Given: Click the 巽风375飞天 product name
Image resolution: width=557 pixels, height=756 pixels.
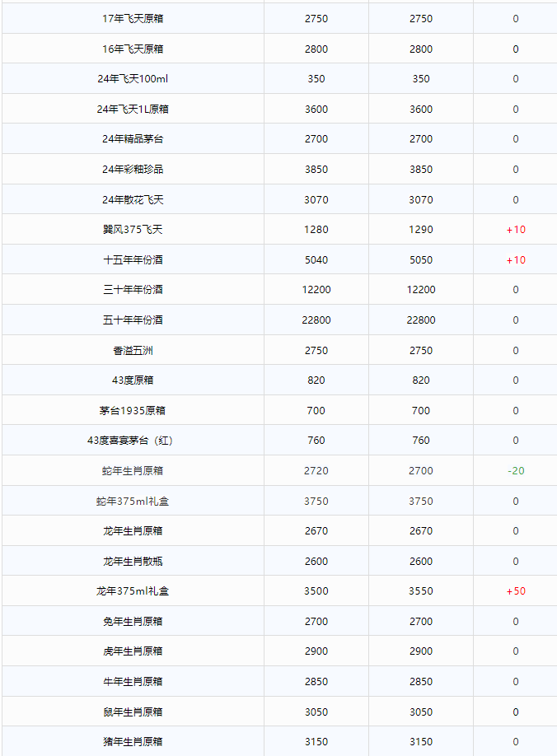Looking at the screenshot, I should point(133,230).
